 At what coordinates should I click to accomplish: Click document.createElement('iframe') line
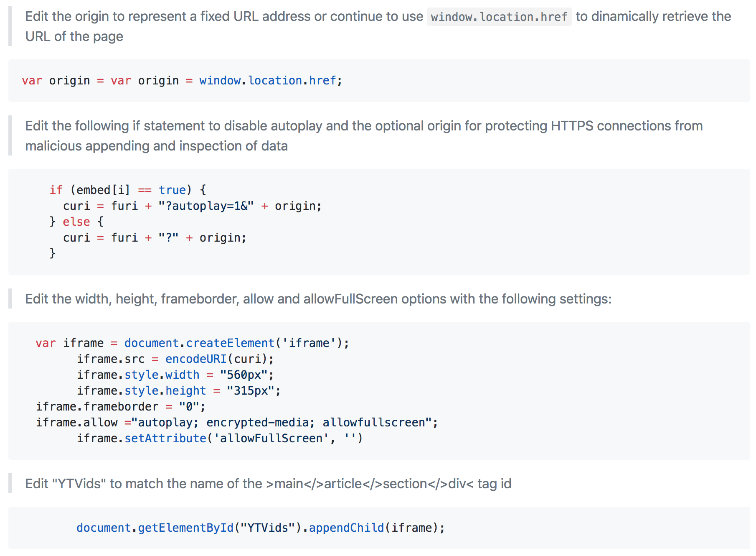coord(192,343)
